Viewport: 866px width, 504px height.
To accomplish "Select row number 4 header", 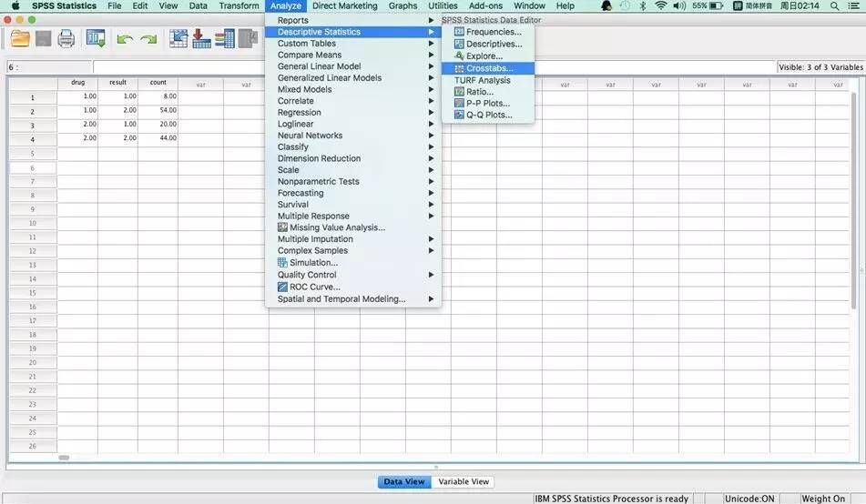I will pyautogui.click(x=33, y=140).
